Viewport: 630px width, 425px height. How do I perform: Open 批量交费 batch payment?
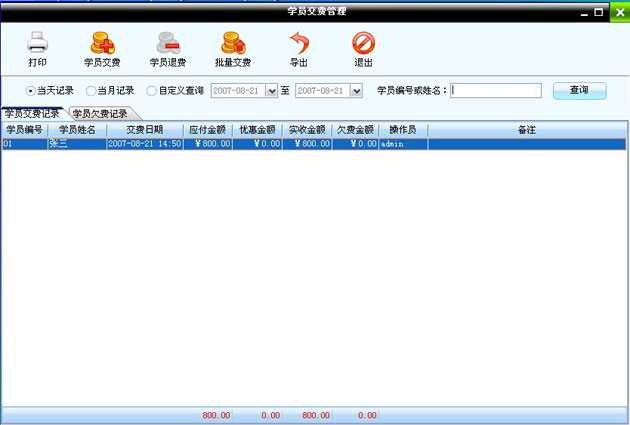click(232, 43)
